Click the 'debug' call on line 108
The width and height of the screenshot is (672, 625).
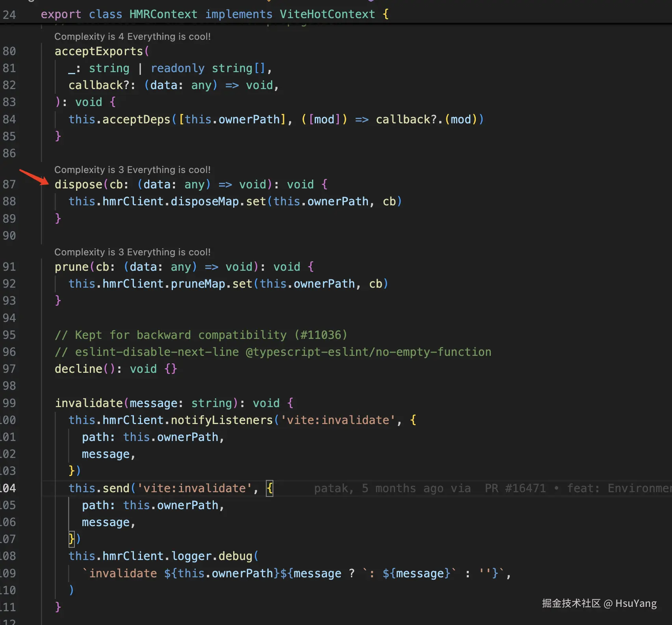(x=236, y=556)
